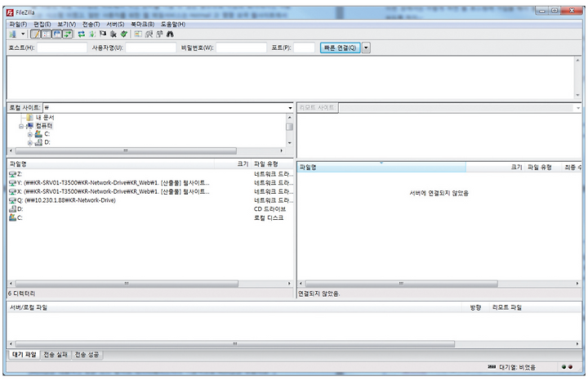Switch to the 전송 성공 tab

[x=87, y=354]
